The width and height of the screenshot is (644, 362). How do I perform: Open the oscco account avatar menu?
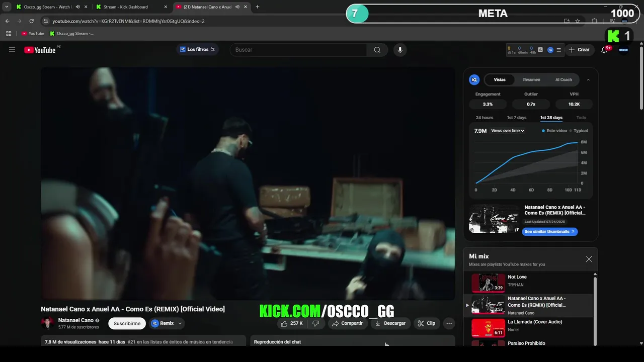(x=623, y=50)
